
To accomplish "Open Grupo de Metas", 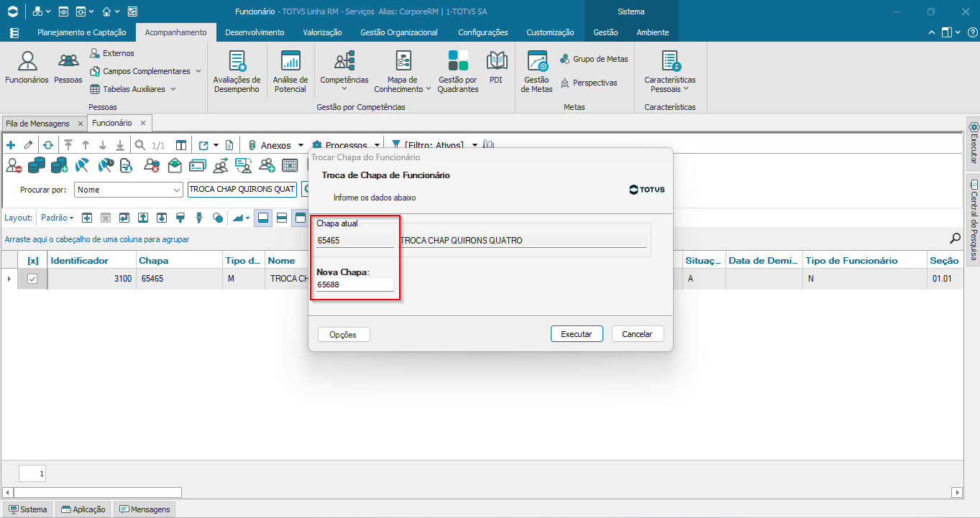I will (x=594, y=59).
